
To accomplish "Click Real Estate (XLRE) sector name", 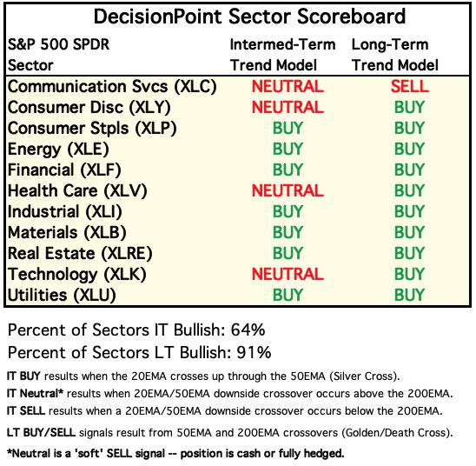I will click(x=80, y=254).
